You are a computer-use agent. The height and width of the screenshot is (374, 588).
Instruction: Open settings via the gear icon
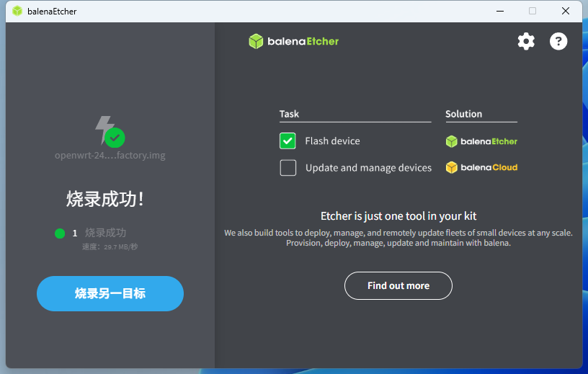526,41
